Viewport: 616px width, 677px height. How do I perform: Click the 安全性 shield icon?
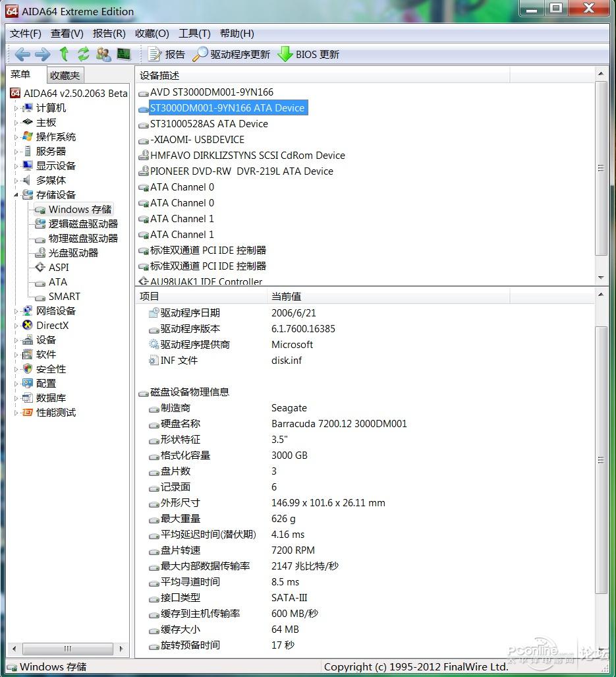point(28,369)
